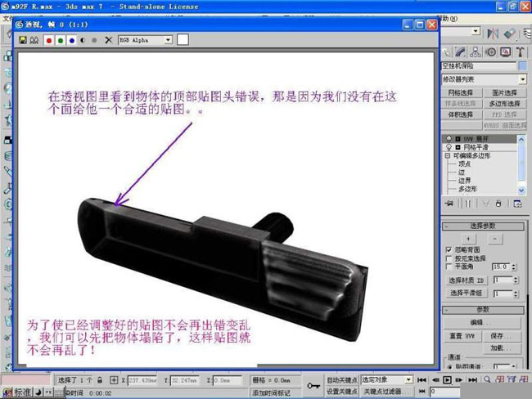Toggle lightbulb of UVW 展开 modifier
This screenshot has height=399, width=532.
pos(449,139)
